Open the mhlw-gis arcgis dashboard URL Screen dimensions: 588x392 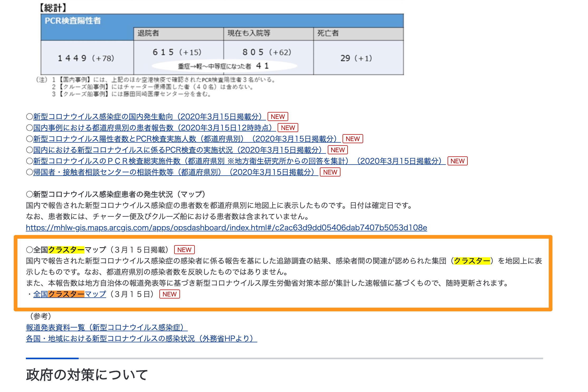tap(226, 228)
